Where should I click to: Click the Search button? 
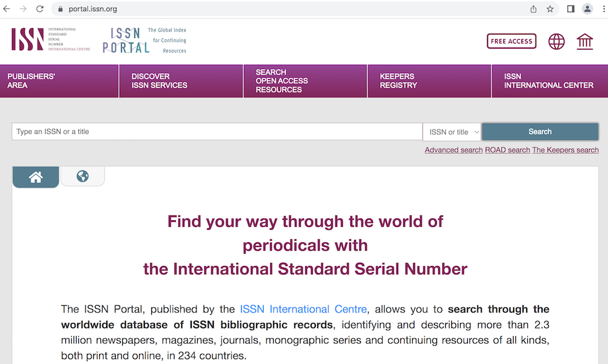click(539, 131)
